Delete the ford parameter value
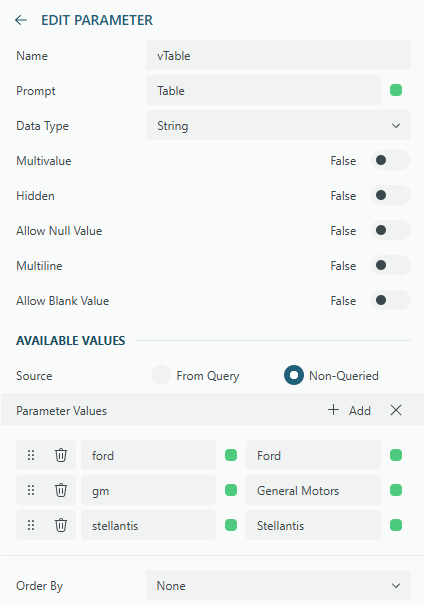This screenshot has height=604, width=424. [x=61, y=455]
